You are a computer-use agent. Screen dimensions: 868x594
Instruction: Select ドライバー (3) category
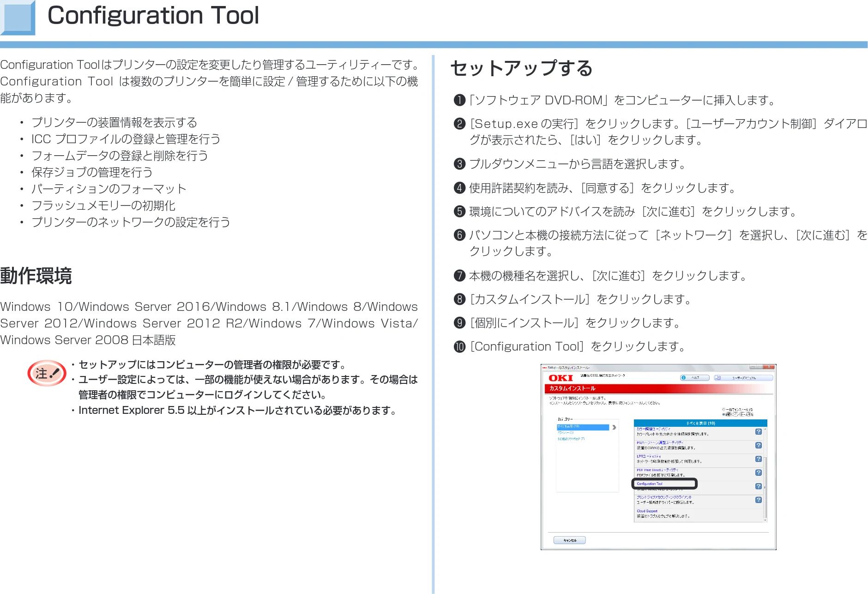(566, 433)
